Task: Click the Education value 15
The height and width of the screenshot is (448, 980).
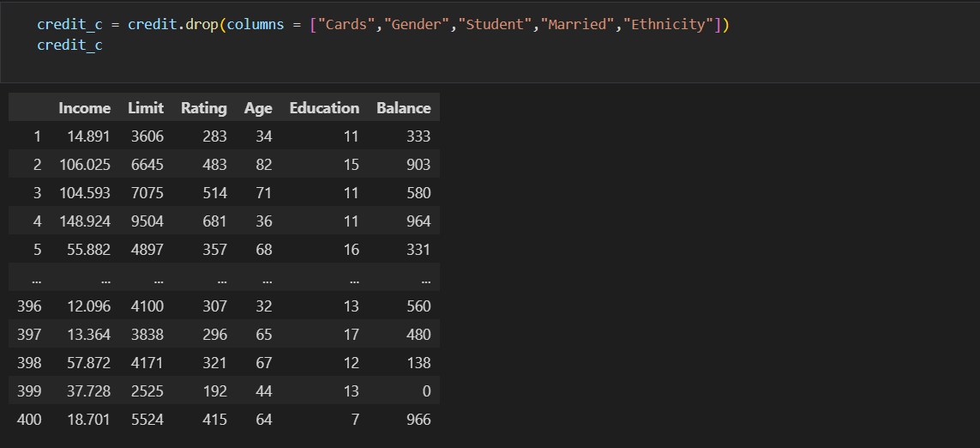Action: (x=352, y=164)
